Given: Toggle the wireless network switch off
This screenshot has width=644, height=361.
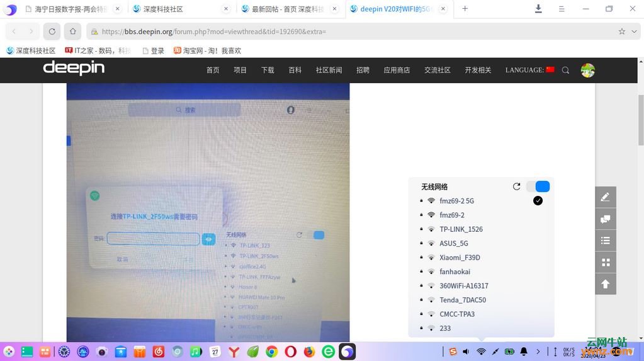Looking at the screenshot, I should 538,186.
